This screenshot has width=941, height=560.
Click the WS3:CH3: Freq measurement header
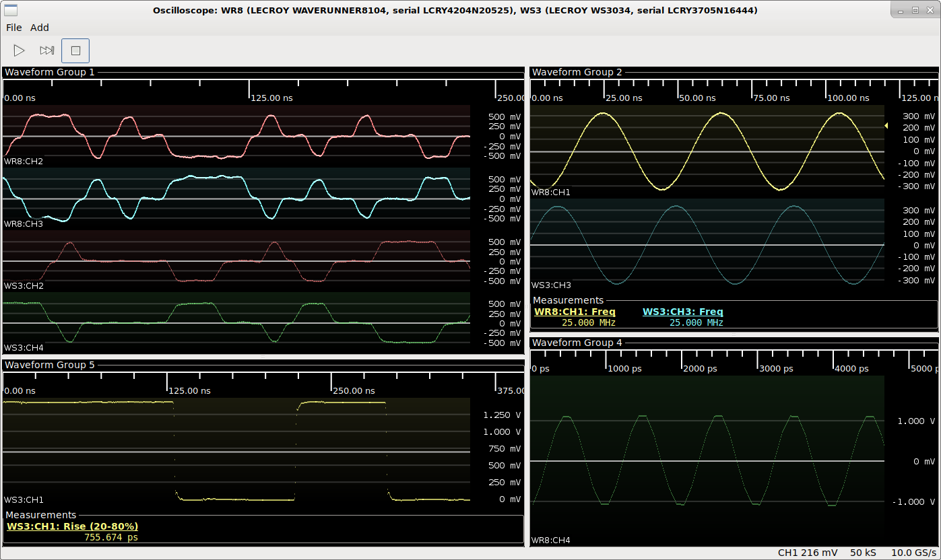(682, 312)
